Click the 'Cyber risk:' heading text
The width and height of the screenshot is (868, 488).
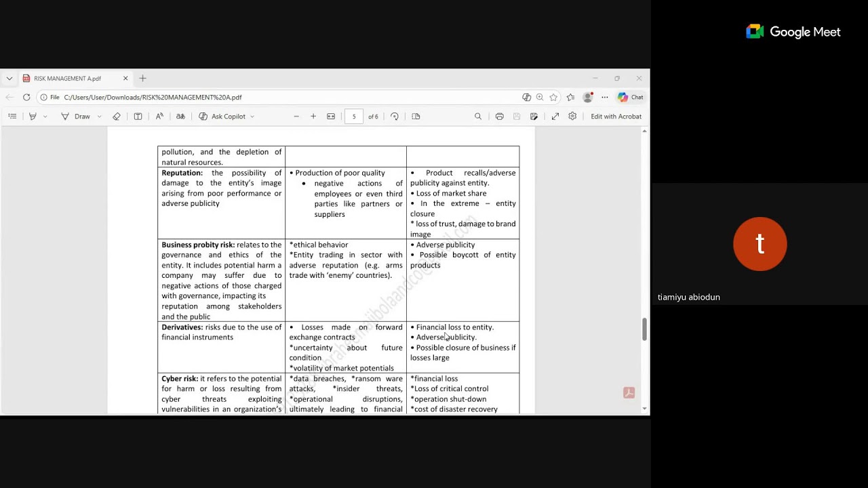pyautogui.click(x=180, y=379)
